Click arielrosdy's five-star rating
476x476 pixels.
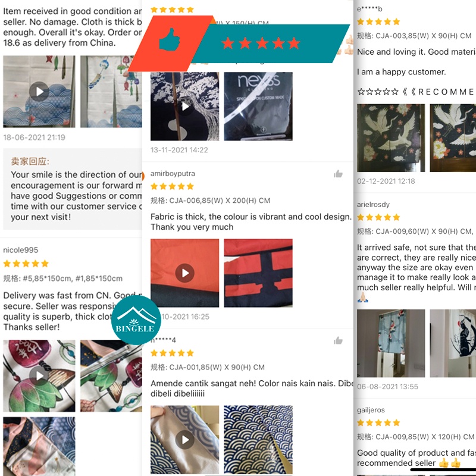pyautogui.click(x=378, y=217)
